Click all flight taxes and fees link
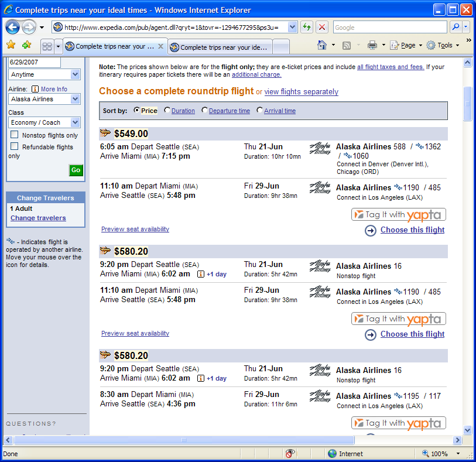Image resolution: width=476 pixels, height=462 pixels. click(391, 67)
